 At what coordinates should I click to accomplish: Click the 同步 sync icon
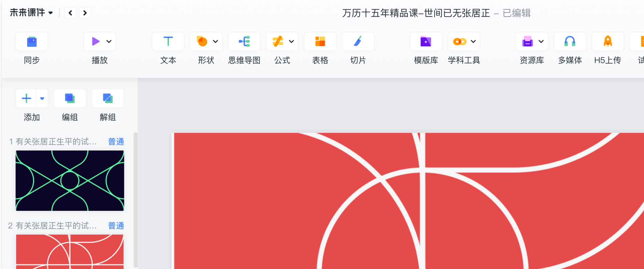point(32,41)
